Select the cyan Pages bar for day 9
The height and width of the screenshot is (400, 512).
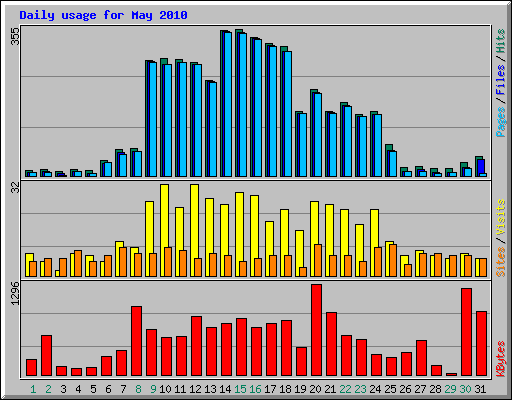point(153,119)
